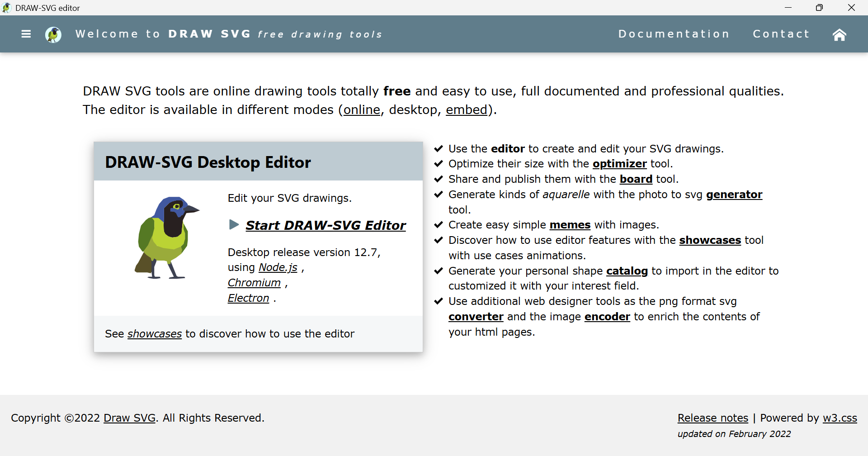Open the Node.js link

(278, 267)
